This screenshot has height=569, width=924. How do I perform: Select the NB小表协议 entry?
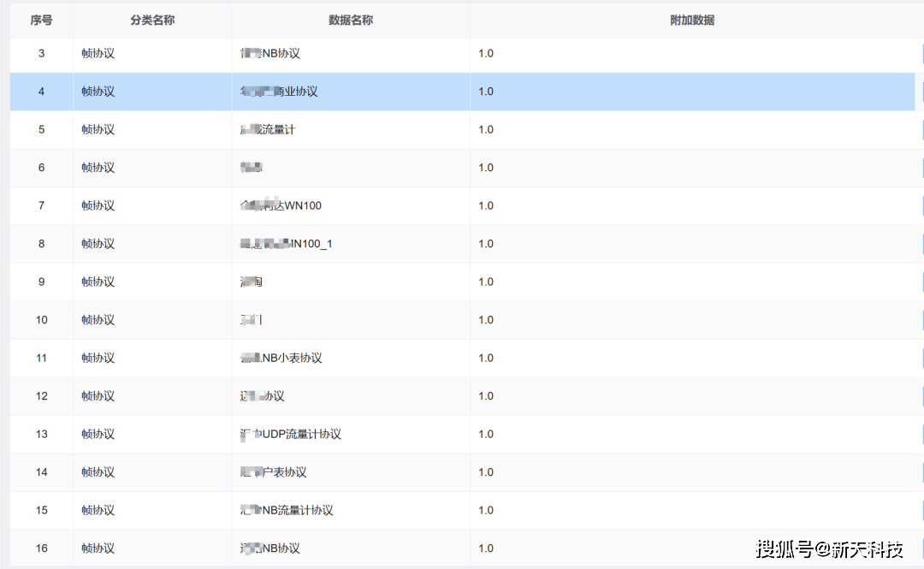tap(282, 359)
